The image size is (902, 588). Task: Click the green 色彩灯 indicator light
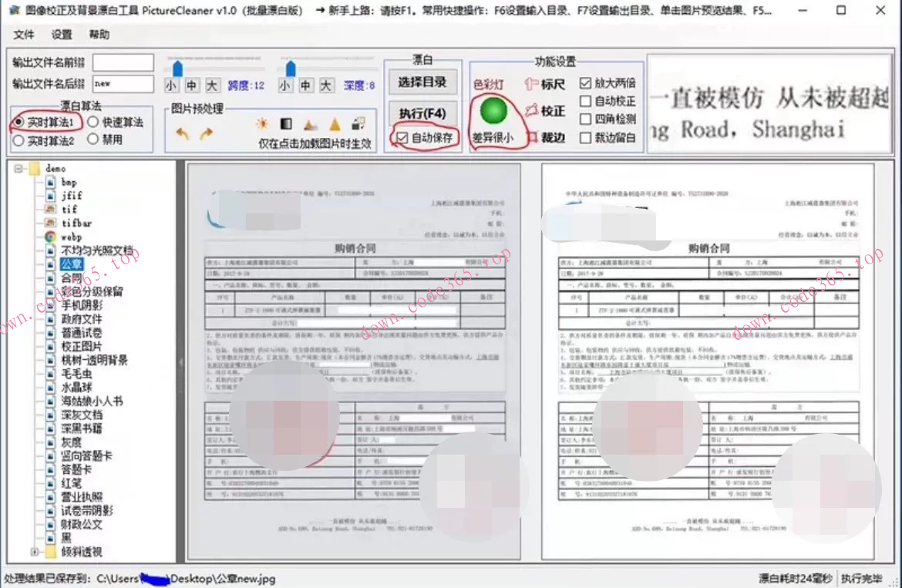(493, 109)
